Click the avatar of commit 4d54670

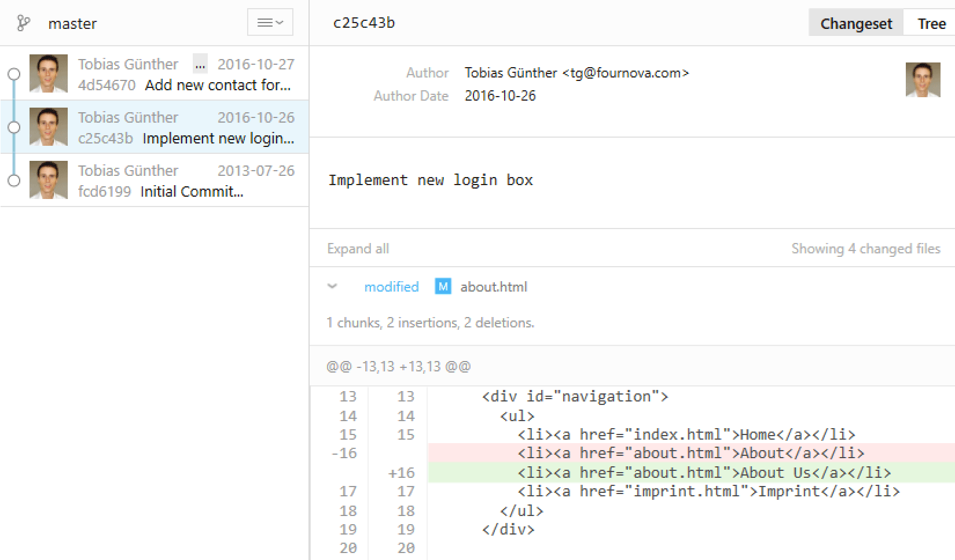coord(49,73)
